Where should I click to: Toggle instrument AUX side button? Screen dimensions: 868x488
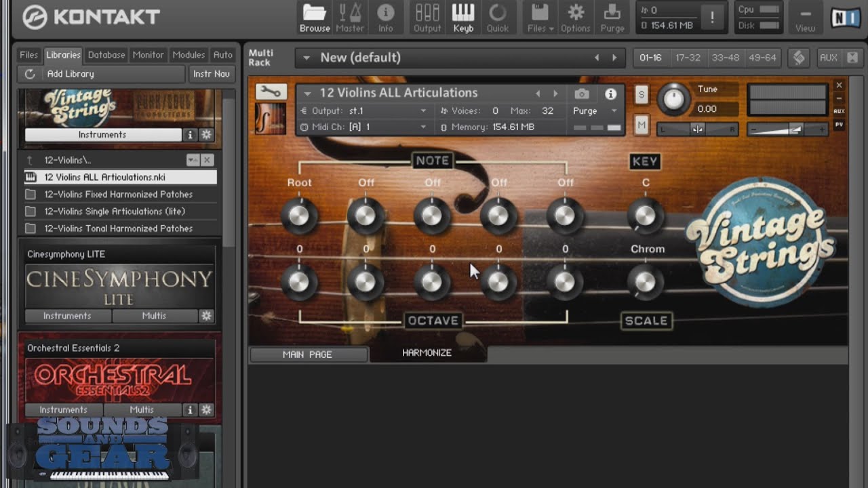[839, 111]
